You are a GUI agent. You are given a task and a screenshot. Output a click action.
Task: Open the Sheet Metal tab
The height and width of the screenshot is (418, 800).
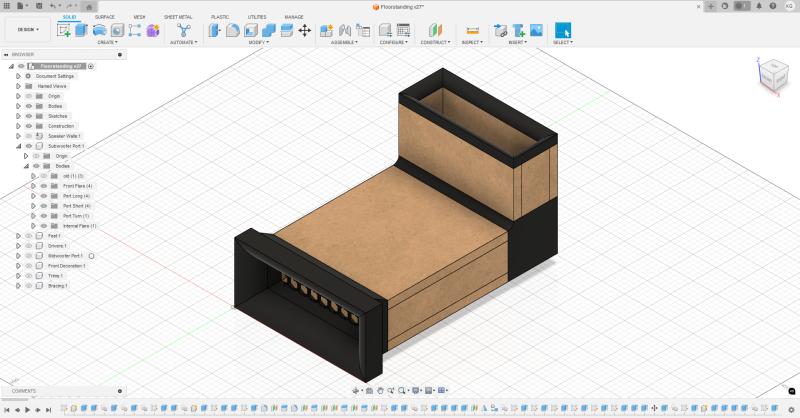pyautogui.click(x=178, y=17)
